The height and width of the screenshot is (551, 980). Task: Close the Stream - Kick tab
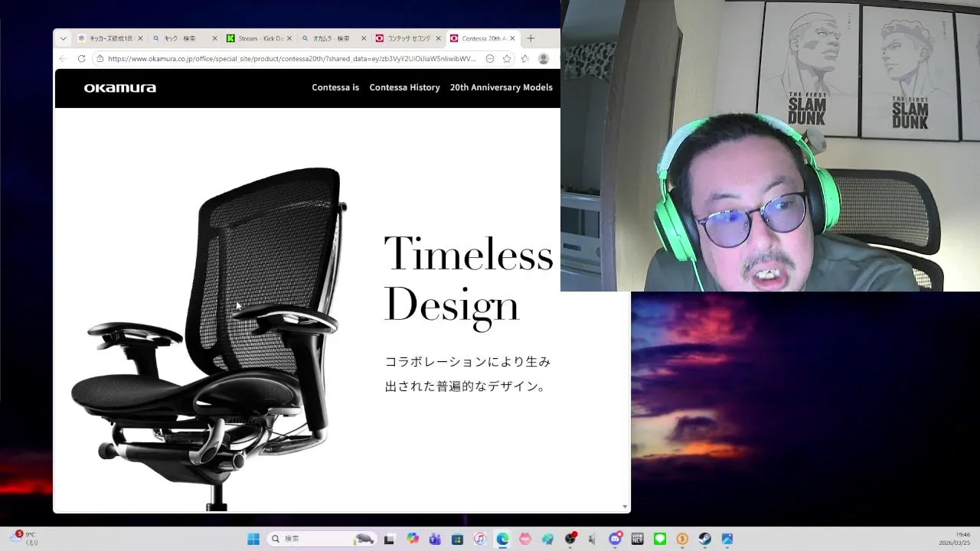(x=289, y=38)
